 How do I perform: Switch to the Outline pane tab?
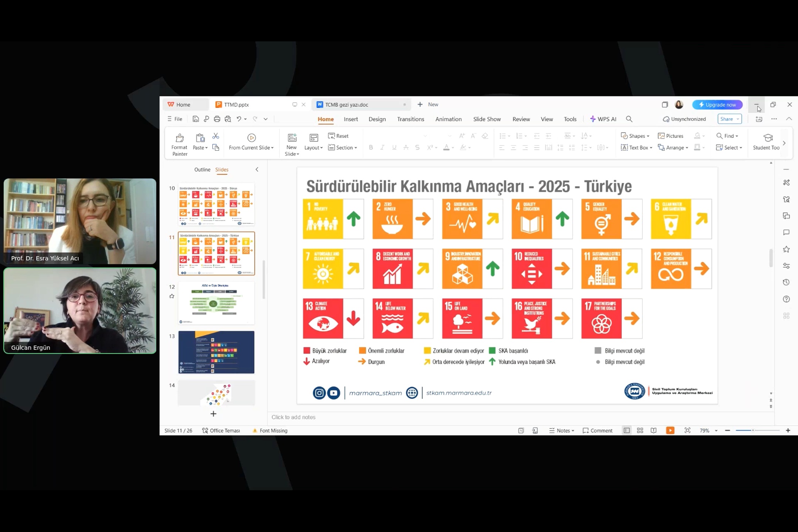click(202, 170)
